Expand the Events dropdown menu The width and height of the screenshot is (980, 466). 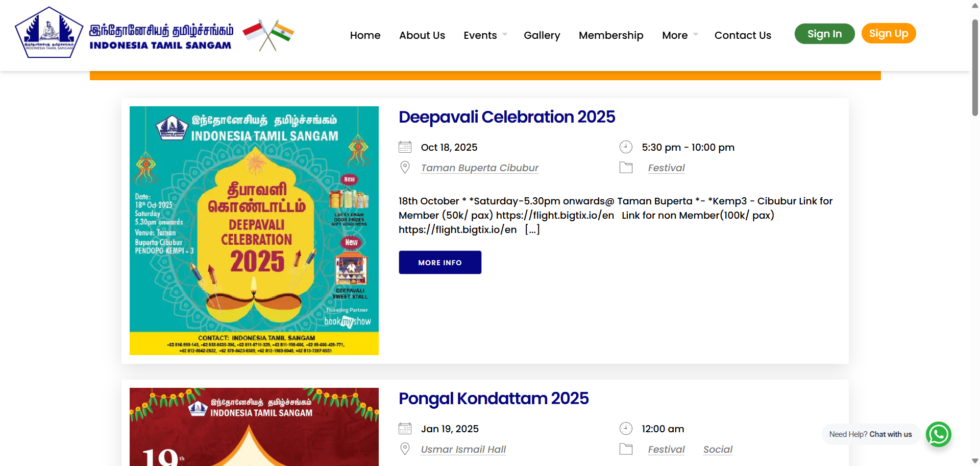coord(480,35)
